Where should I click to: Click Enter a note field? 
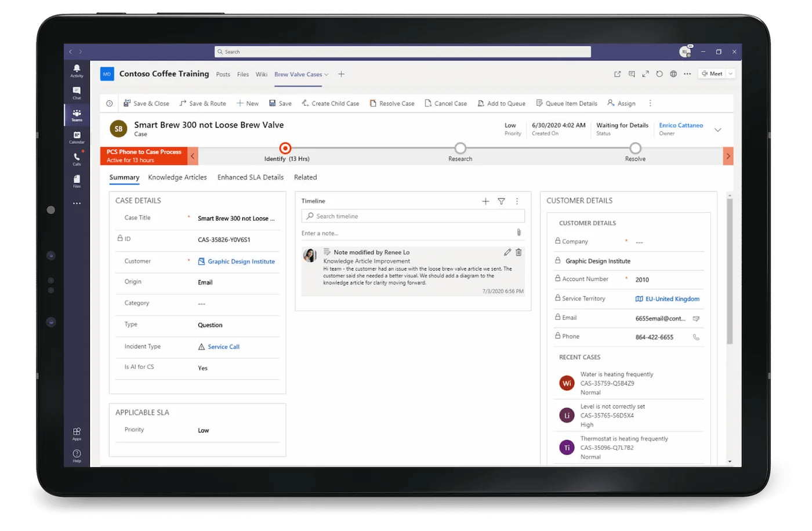click(x=406, y=233)
